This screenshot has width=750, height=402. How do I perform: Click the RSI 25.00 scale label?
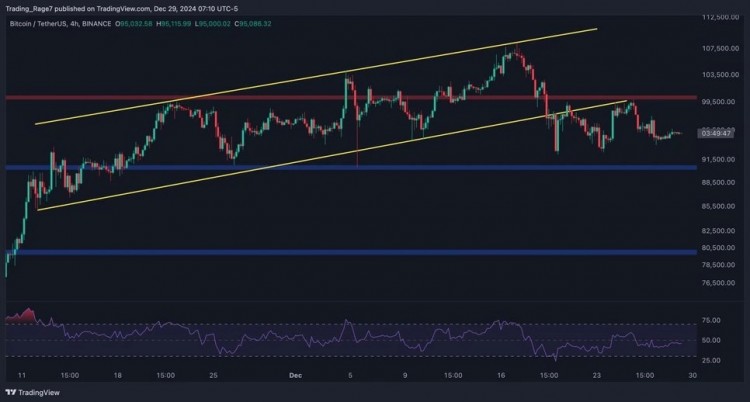coord(710,358)
